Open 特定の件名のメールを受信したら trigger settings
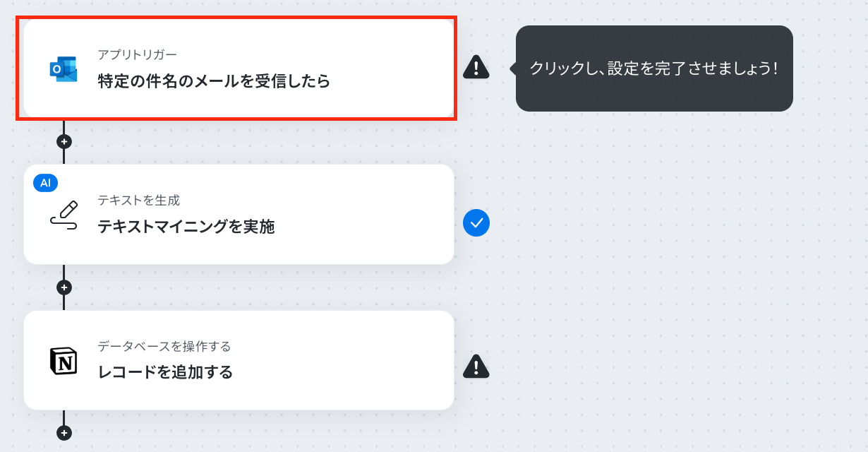The height and width of the screenshot is (452, 868). [x=239, y=69]
